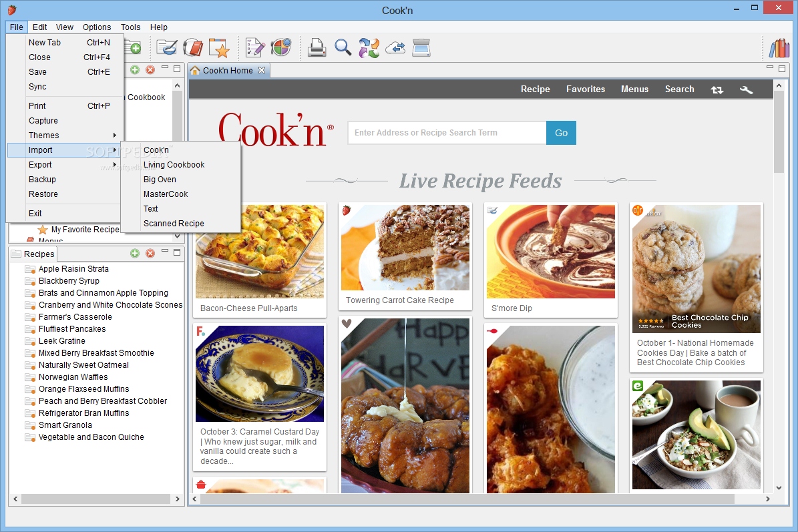Image resolution: width=798 pixels, height=532 pixels.
Task: Click browser horizontal scrollbar right arrow
Action: click(x=767, y=499)
